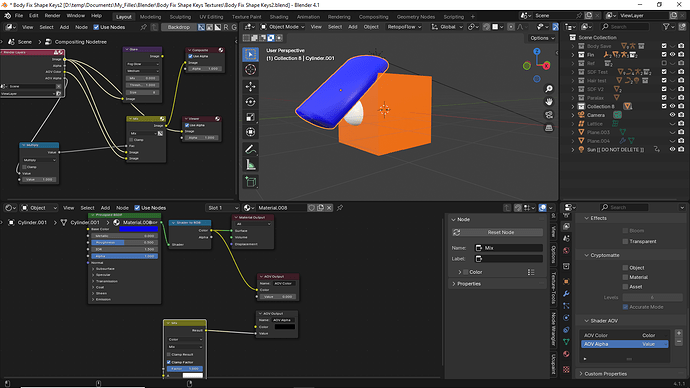Screen dimensions: 690x388
Task: Open the Texture properties checker tab
Action: pos(566,369)
